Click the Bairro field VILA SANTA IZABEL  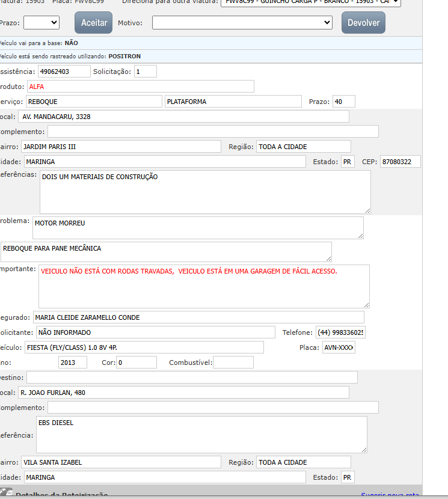pos(121,462)
